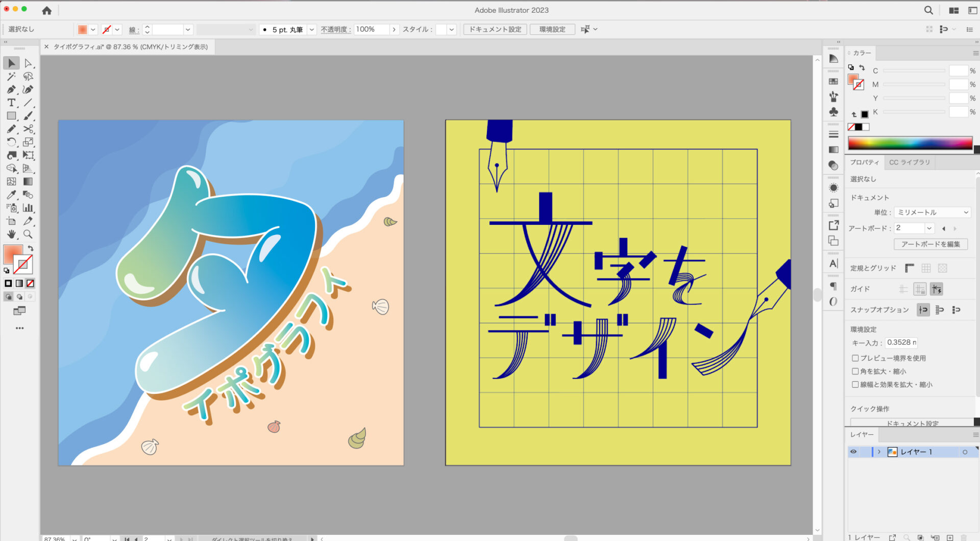The width and height of the screenshot is (980, 541).
Task: Select the Magic Wand tool
Action: coord(11,76)
